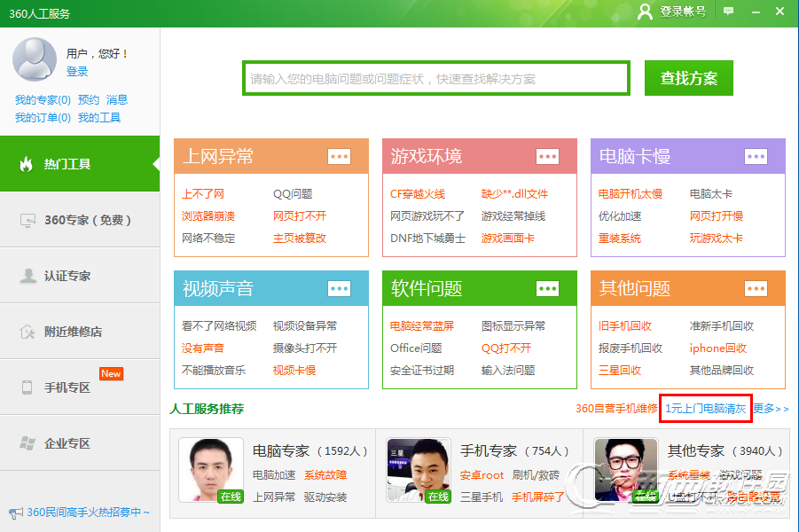Choose DNF地下城勇士 item
This screenshot has height=532, width=799.
pos(427,239)
